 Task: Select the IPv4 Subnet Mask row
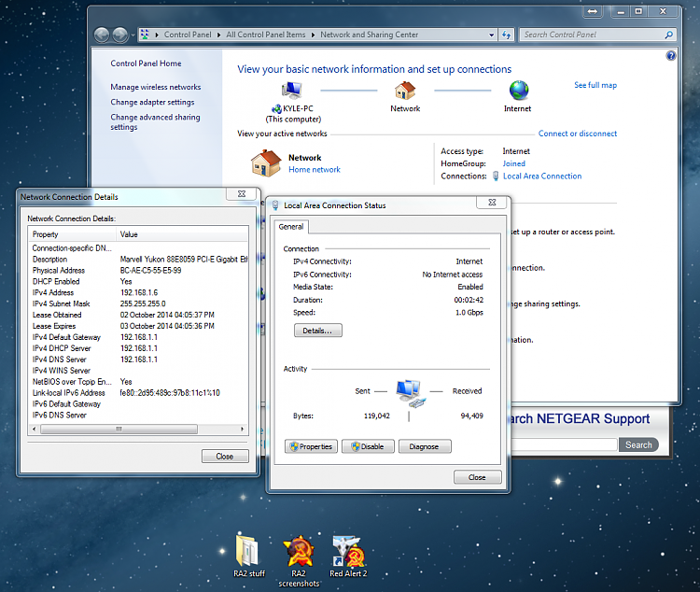tap(138, 303)
